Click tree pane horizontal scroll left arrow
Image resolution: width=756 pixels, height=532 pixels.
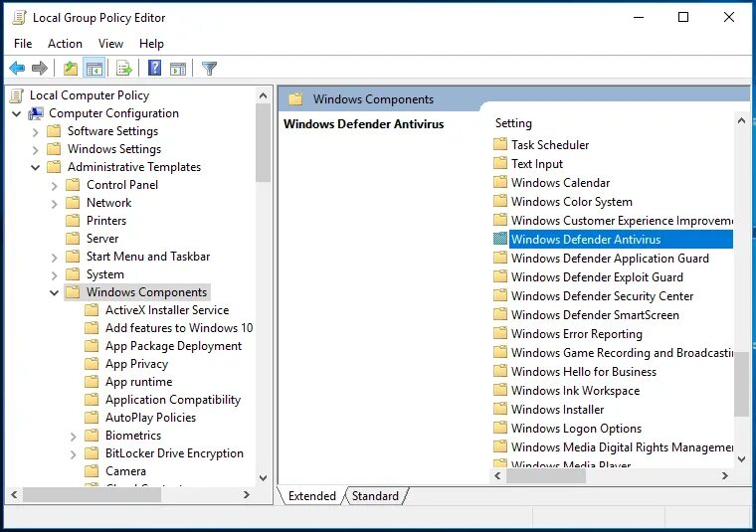coord(15,495)
